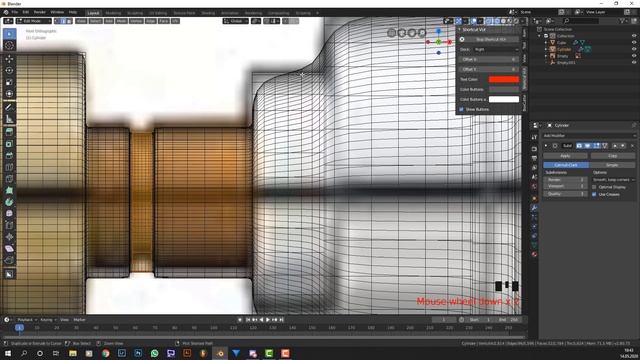Open the Window menu
Viewport: 640px width, 360px height.
tap(57, 12)
